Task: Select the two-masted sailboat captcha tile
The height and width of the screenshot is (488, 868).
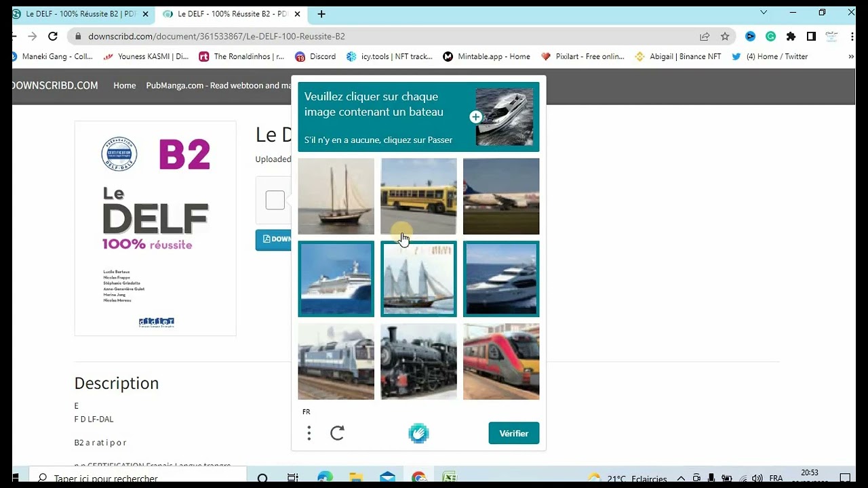Action: pyautogui.click(x=336, y=197)
